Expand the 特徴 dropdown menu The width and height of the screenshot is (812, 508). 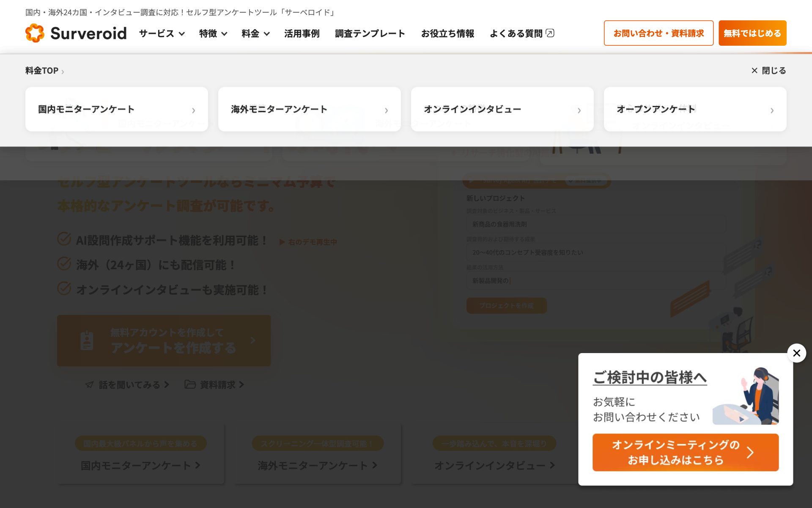pos(213,33)
